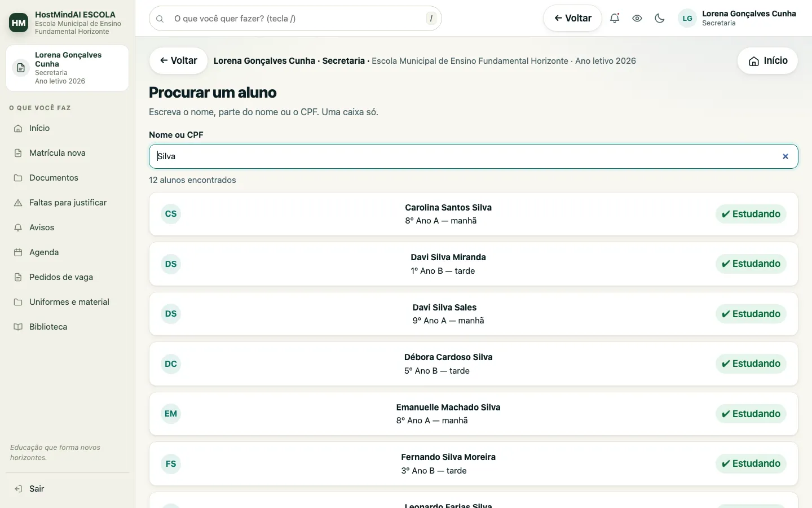The image size is (812, 508).
Task: Open Faltas para justificar
Action: pos(68,203)
